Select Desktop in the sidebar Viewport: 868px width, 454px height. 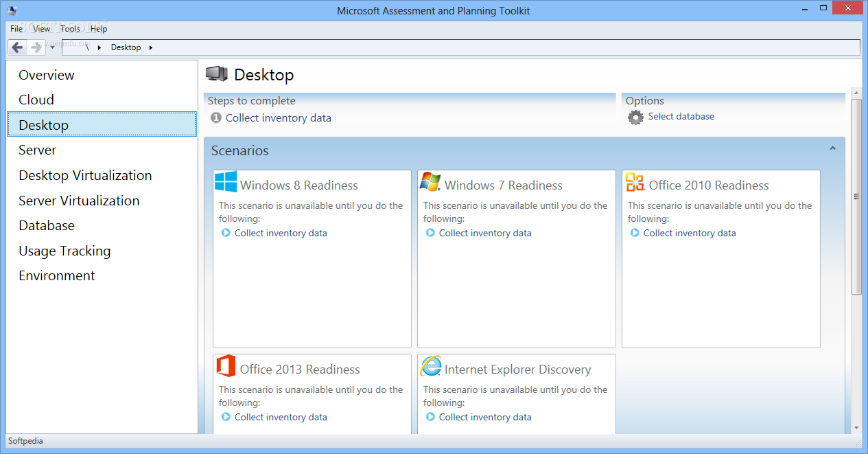(x=102, y=125)
